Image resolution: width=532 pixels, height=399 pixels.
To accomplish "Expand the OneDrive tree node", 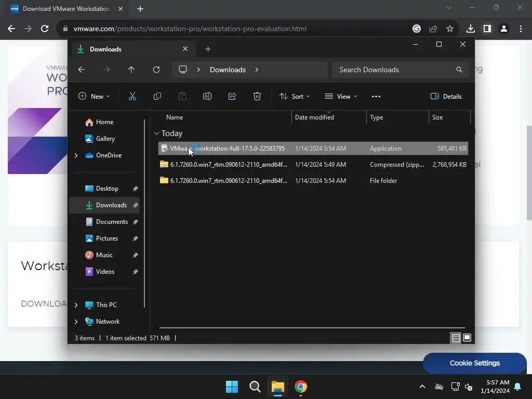I will 76,155.
